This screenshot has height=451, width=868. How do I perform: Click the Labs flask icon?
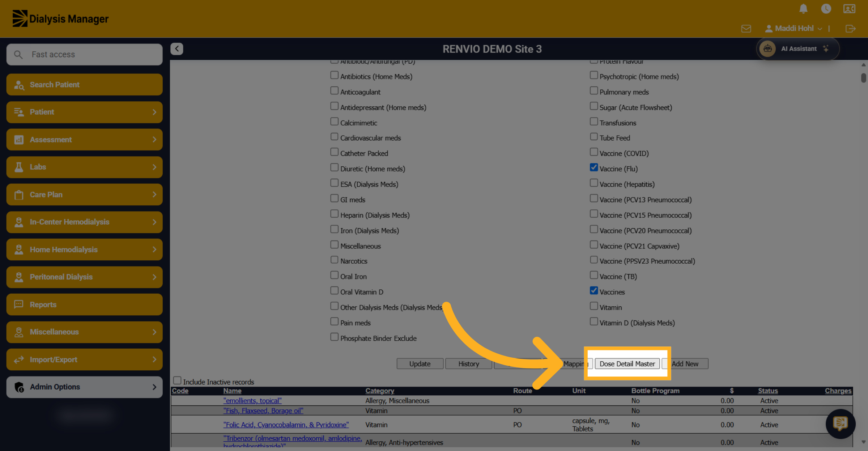pyautogui.click(x=19, y=167)
